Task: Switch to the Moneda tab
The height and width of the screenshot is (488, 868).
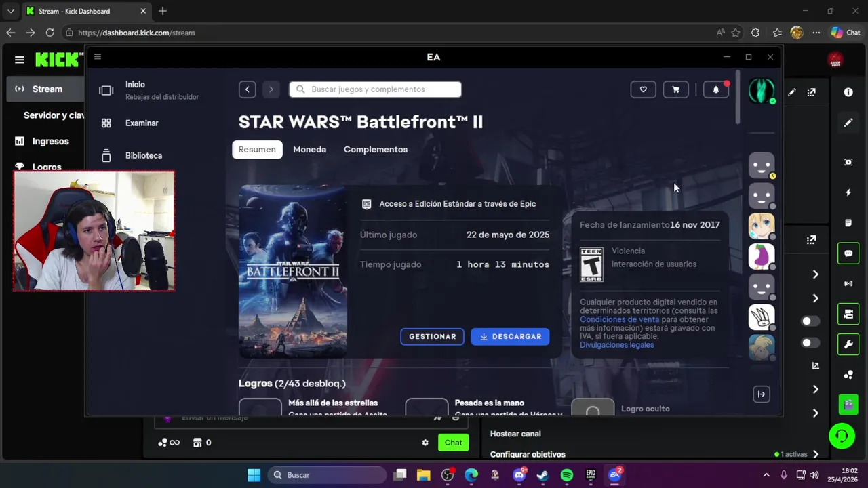Action: [x=309, y=149]
